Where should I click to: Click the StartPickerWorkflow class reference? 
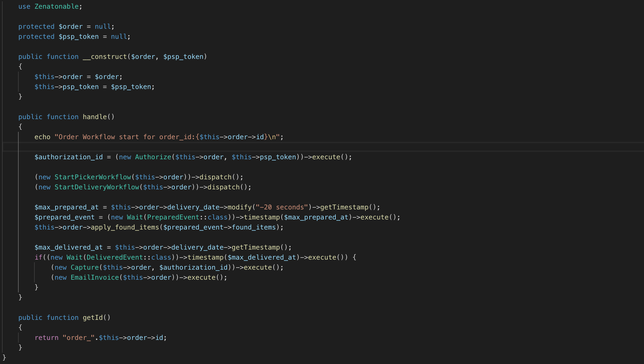(93, 177)
